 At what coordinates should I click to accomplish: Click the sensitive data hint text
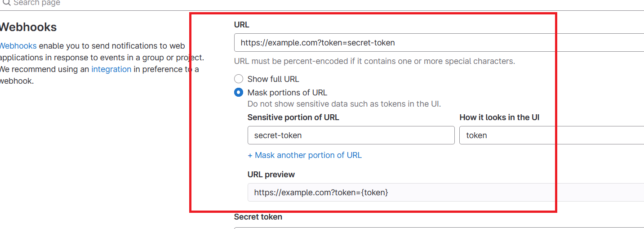(344, 104)
